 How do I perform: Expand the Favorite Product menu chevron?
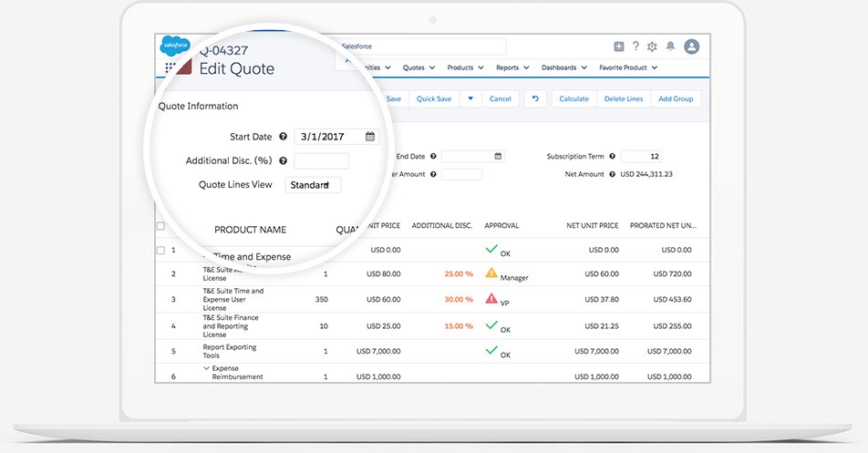[655, 67]
